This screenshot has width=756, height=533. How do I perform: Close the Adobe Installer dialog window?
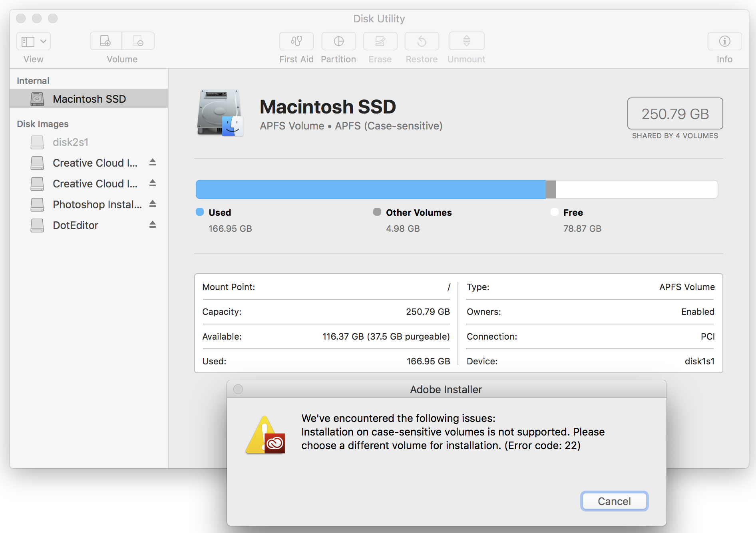coord(238,389)
